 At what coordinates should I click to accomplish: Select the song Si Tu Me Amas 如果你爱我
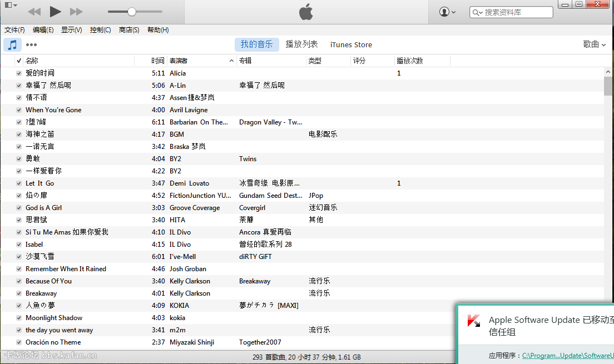(67, 232)
